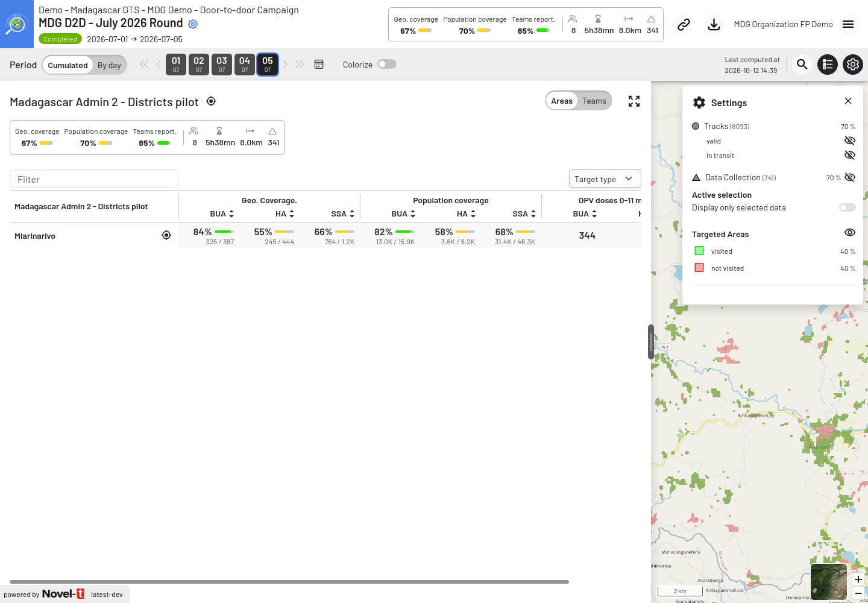Zoom in on the map

(858, 579)
